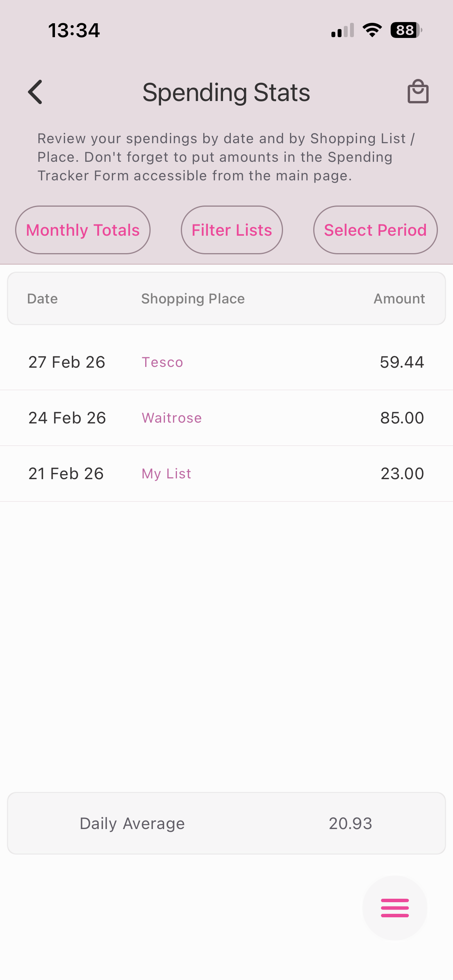453x980 pixels.
Task: Open the pink hamburger menu button
Action: pos(395,908)
